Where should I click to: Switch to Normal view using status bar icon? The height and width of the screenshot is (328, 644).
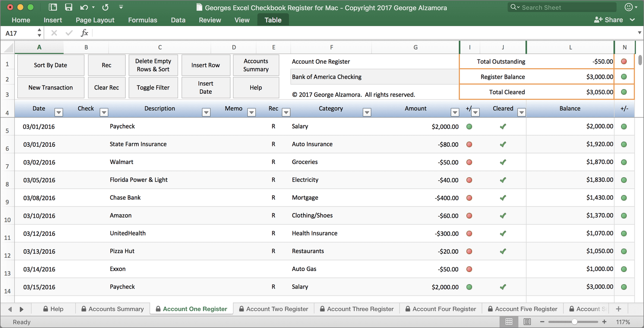(x=509, y=321)
